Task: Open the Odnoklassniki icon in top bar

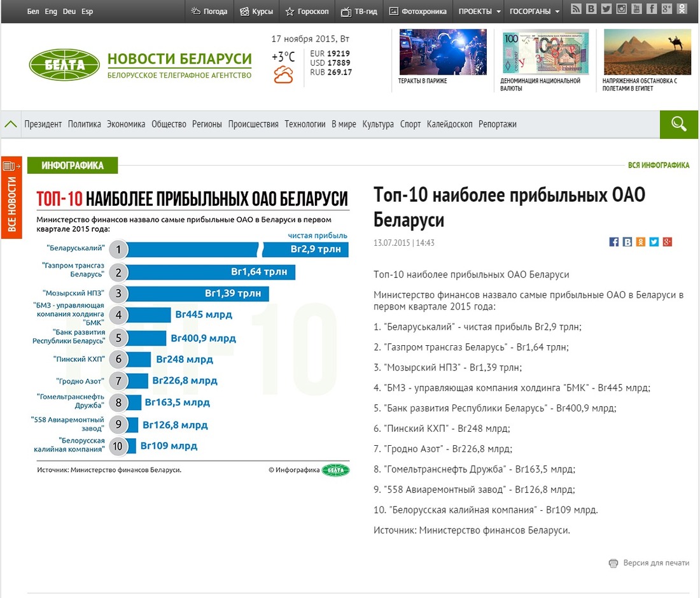Action: (682, 8)
